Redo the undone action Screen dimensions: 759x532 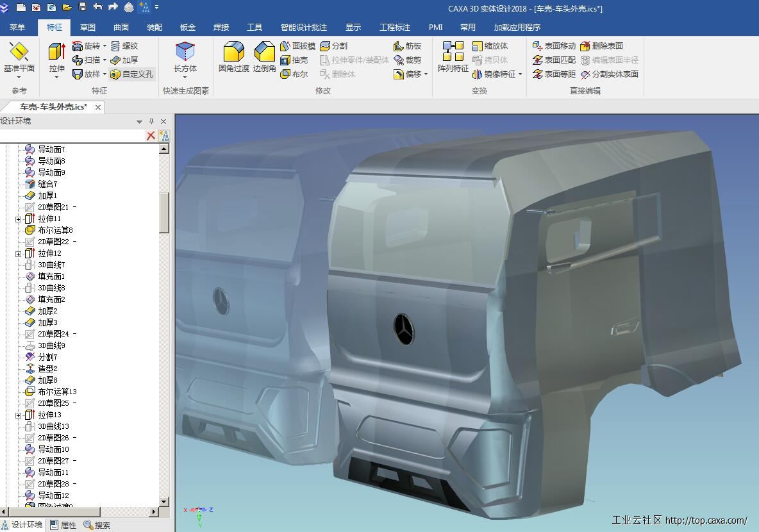coord(113,7)
